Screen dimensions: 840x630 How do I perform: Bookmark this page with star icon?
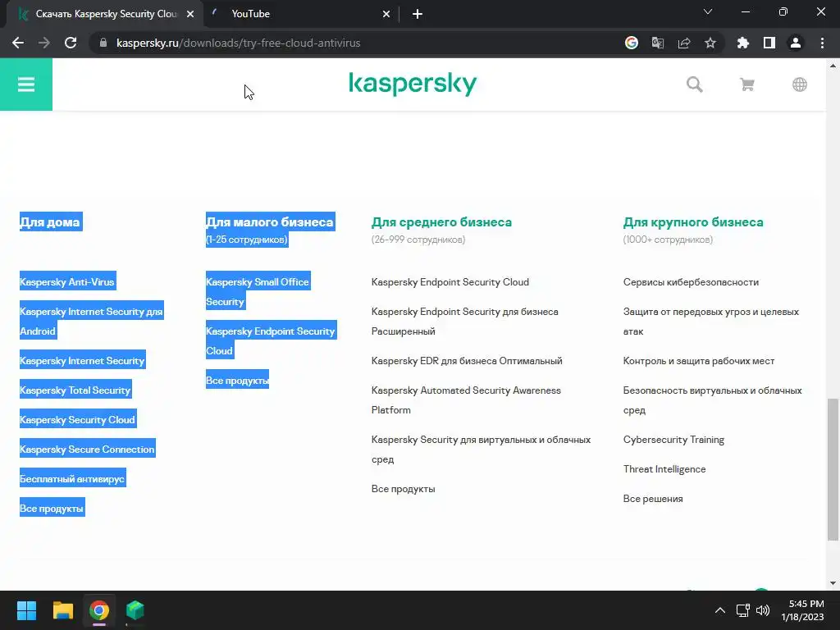710,43
